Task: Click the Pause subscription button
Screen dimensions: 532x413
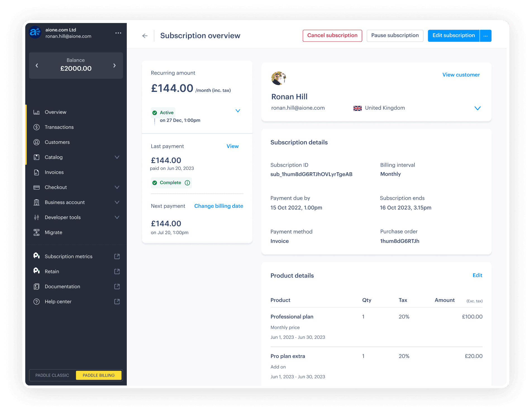Action: pos(395,36)
